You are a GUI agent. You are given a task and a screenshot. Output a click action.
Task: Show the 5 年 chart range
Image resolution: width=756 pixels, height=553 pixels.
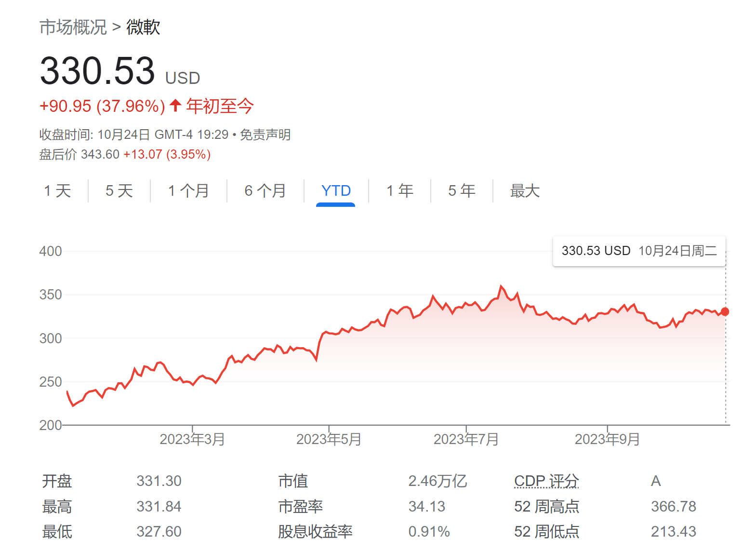point(462,191)
